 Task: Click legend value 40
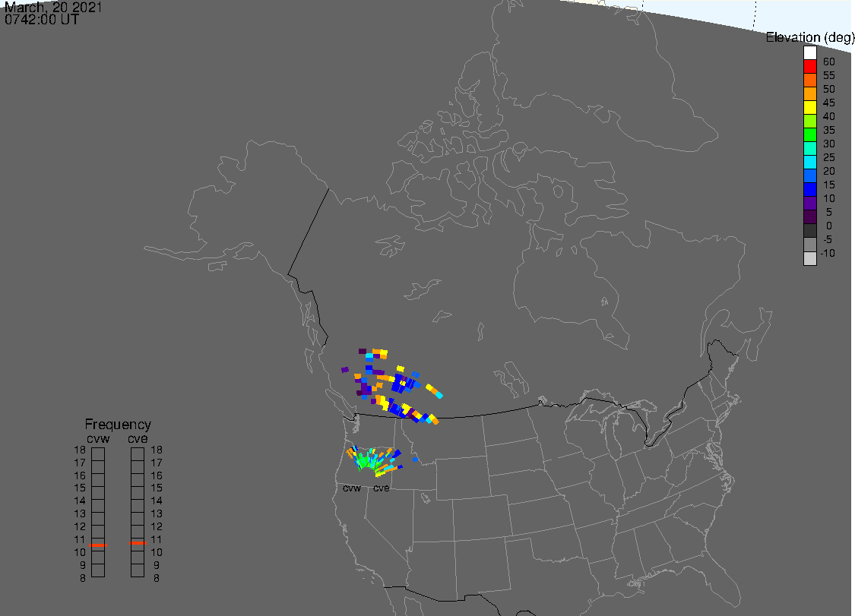(x=829, y=116)
